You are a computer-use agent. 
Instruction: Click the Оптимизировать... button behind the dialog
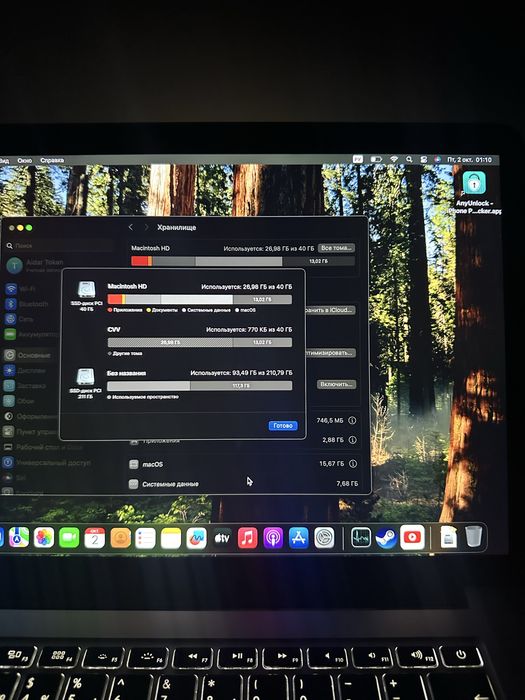click(331, 353)
